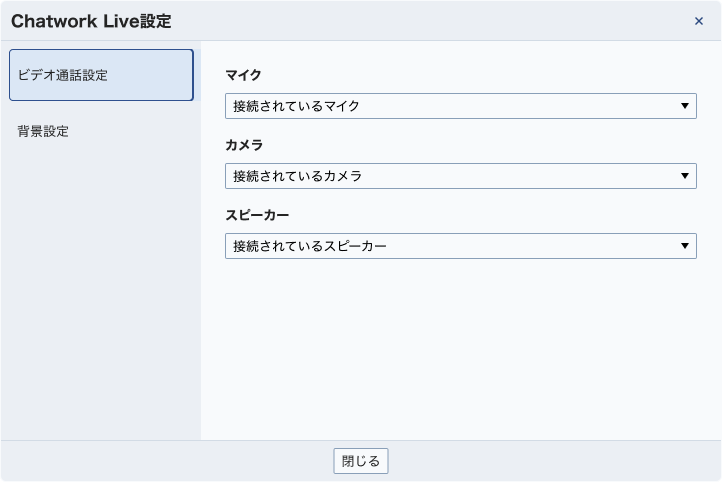
Task: Select the ビデオ通話設定 tab
Action: pos(101,75)
